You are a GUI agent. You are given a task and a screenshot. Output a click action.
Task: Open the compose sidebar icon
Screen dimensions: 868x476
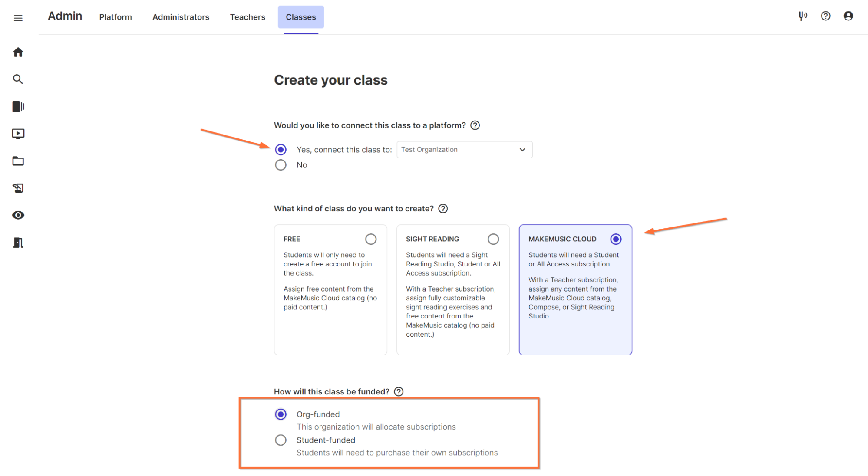(18, 188)
